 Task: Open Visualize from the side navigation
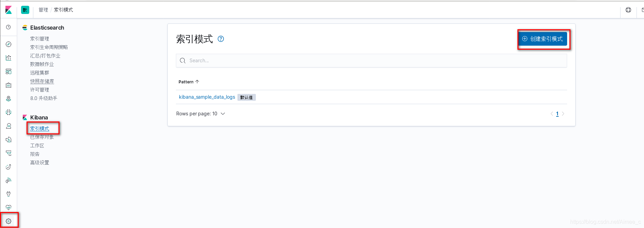pos(9,58)
